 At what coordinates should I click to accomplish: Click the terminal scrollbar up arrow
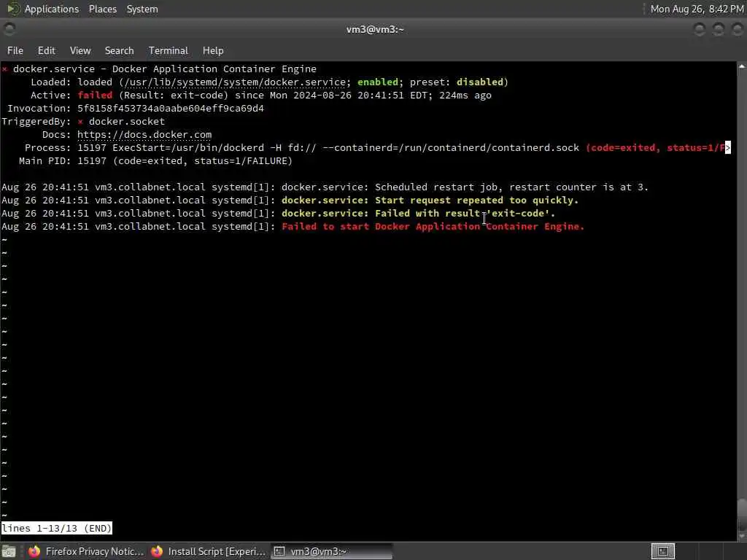pyautogui.click(x=742, y=66)
